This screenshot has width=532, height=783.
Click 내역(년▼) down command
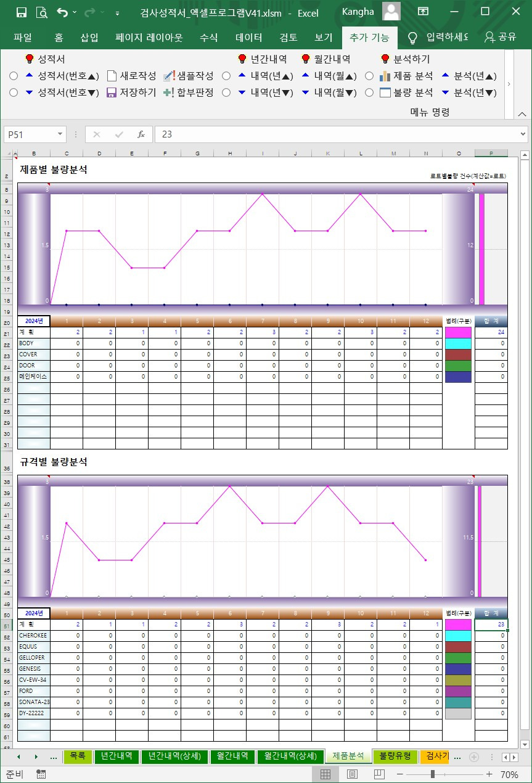(x=265, y=93)
